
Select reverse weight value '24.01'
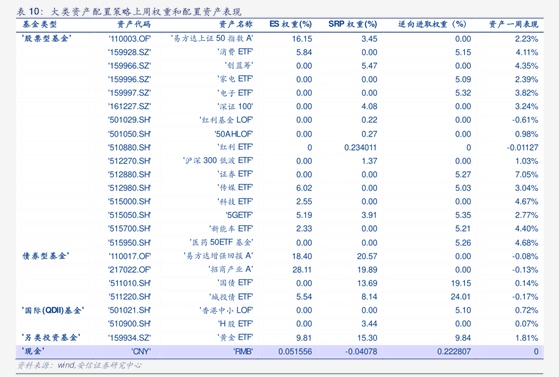pyautogui.click(x=460, y=297)
